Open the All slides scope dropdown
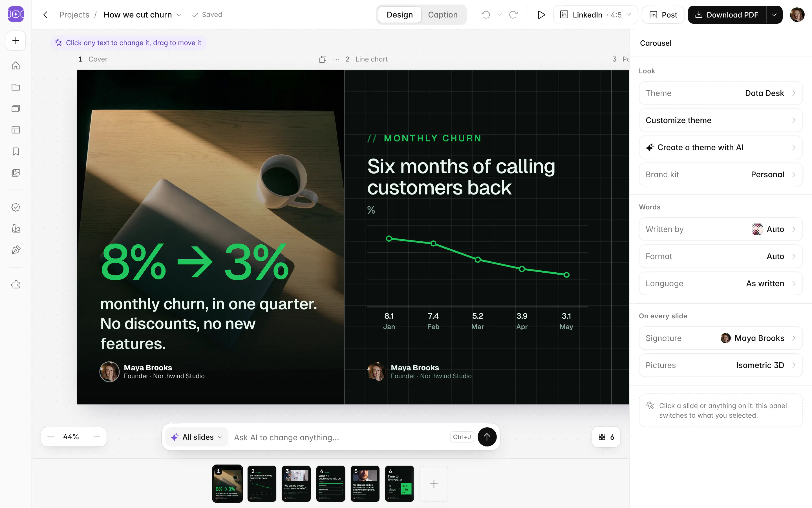The image size is (812, 508). pos(197,437)
